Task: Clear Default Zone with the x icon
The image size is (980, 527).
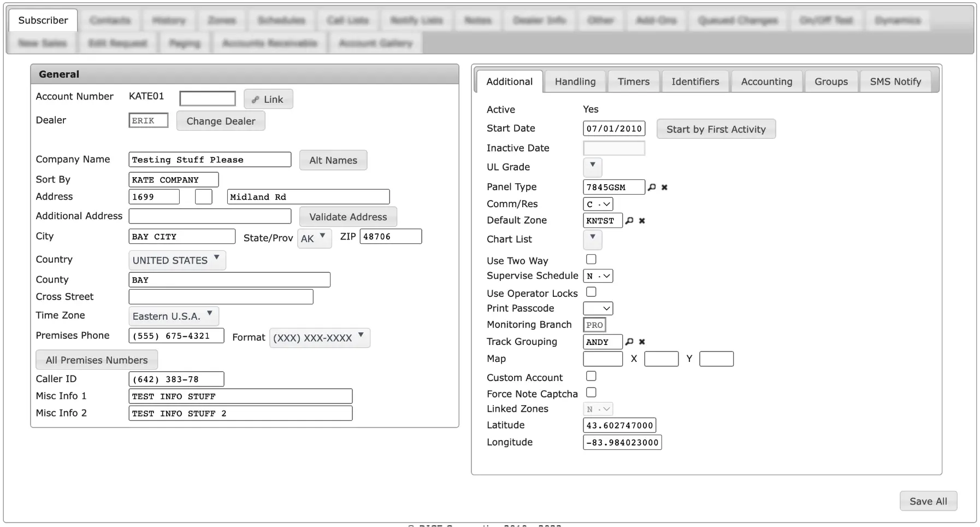Action: click(642, 221)
